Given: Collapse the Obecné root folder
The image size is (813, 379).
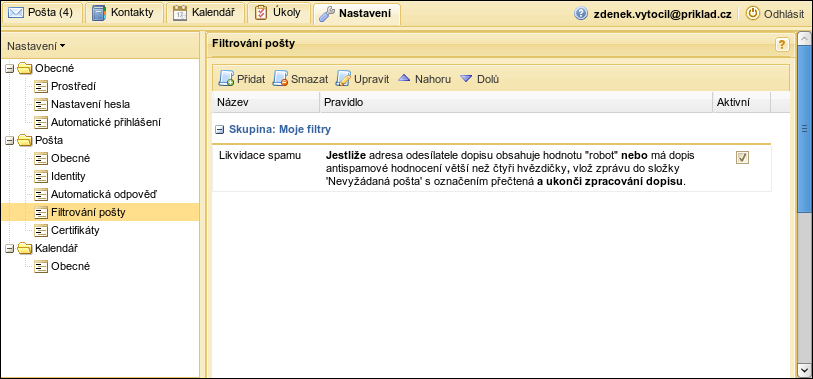Looking at the screenshot, I should tap(9, 68).
